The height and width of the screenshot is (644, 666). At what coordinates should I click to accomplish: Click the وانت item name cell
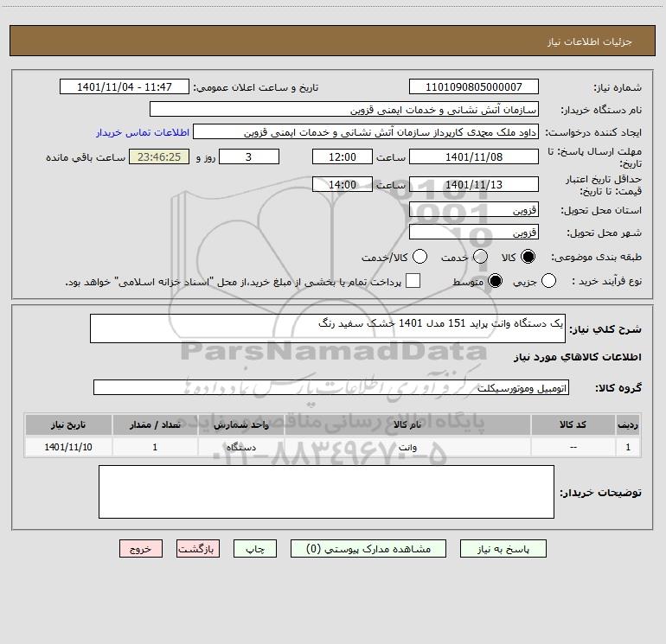coord(407,447)
